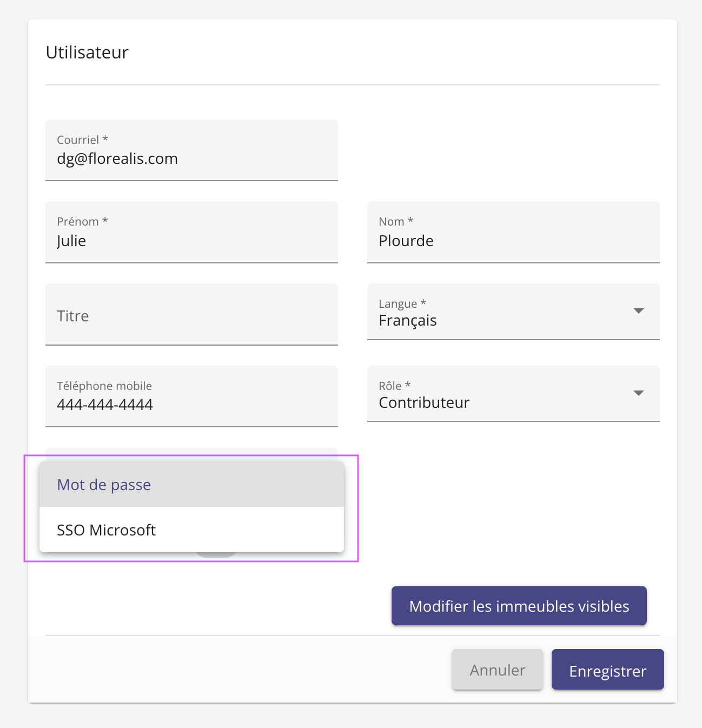The image size is (702, 728).
Task: Focus the empty Titre field
Action: (191, 315)
